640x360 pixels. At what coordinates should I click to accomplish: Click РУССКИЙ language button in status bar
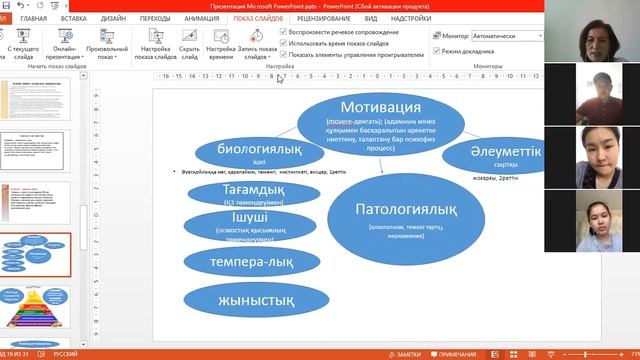point(65,354)
